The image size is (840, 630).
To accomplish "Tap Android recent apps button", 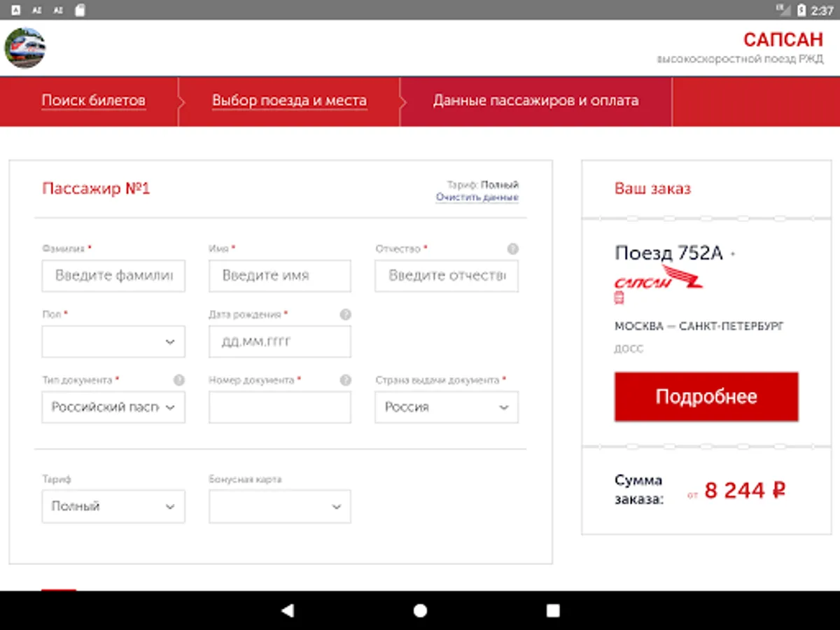I will tap(553, 610).
